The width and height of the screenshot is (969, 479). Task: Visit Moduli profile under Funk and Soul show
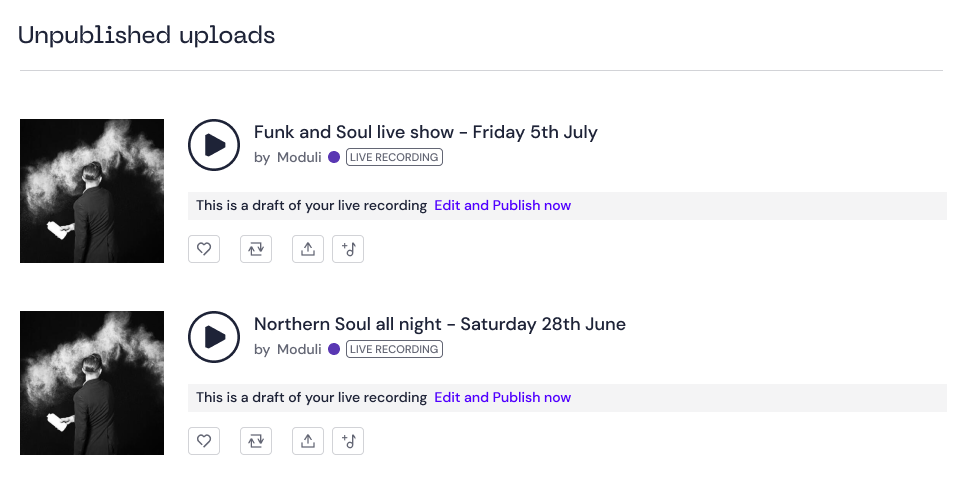(299, 158)
